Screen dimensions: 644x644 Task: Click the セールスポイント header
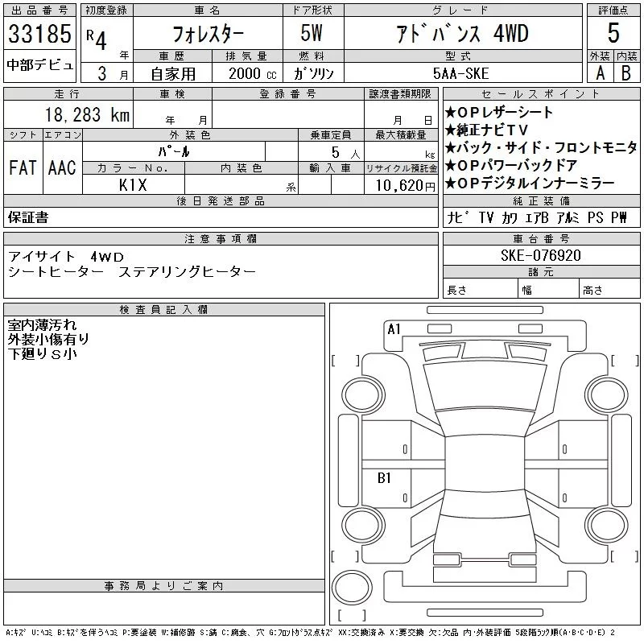coord(541,94)
